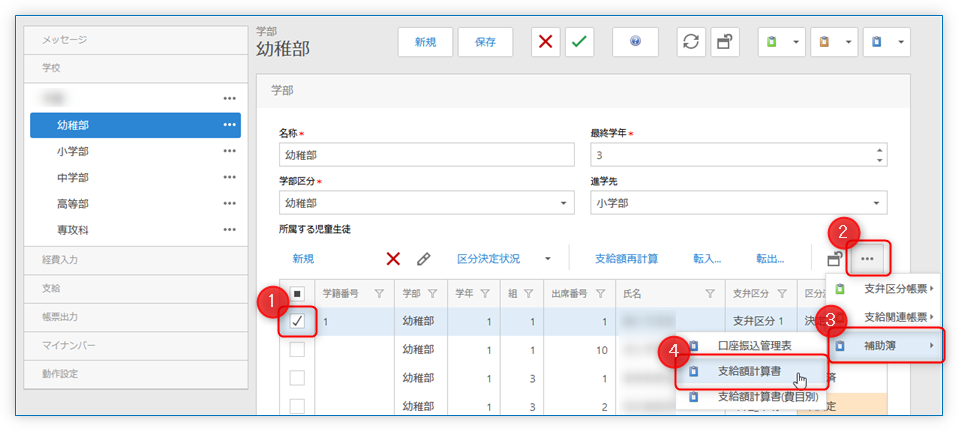Screen dimensions: 958x431
Task: Click the blue clipboard report icon in top toolbar
Action: [x=877, y=42]
